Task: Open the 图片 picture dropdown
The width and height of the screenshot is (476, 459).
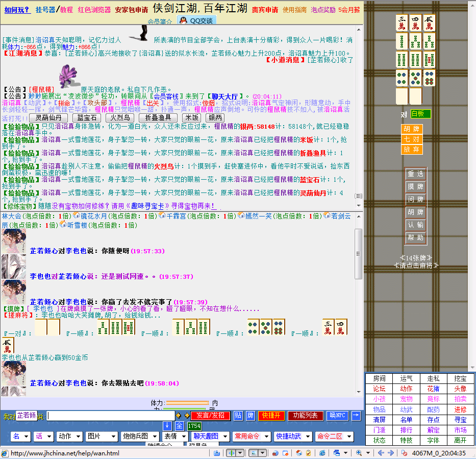Action: pyautogui.click(x=102, y=436)
